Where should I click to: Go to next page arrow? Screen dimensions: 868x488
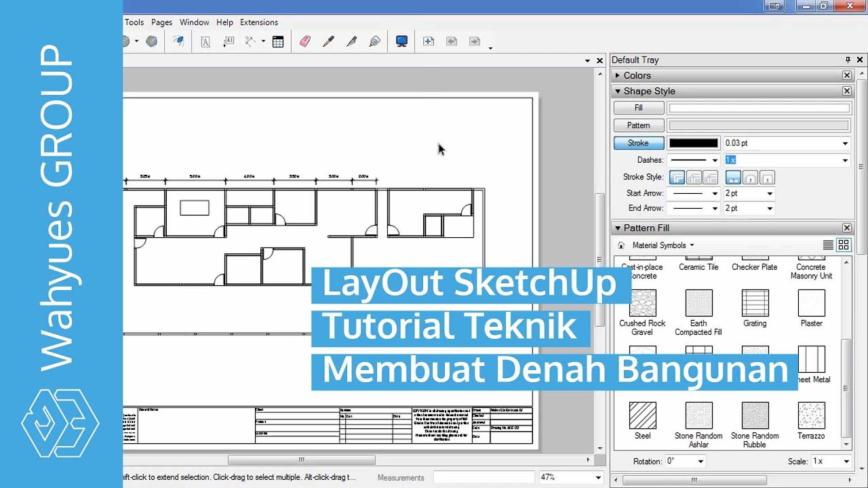pyautogui.click(x=475, y=41)
